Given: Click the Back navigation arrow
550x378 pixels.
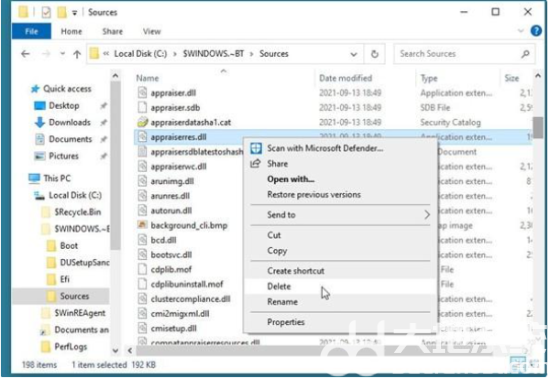Looking at the screenshot, I should [x=25, y=54].
